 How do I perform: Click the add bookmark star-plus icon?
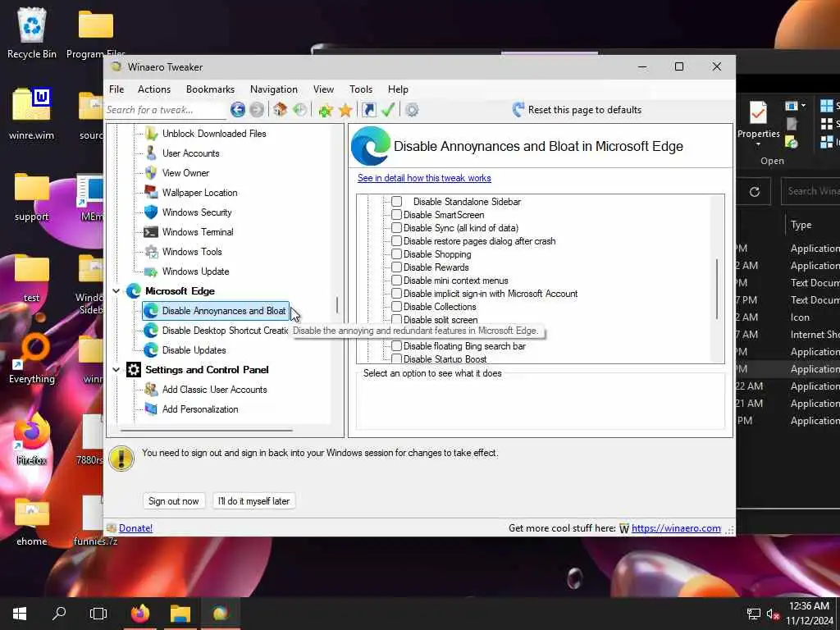coord(325,111)
